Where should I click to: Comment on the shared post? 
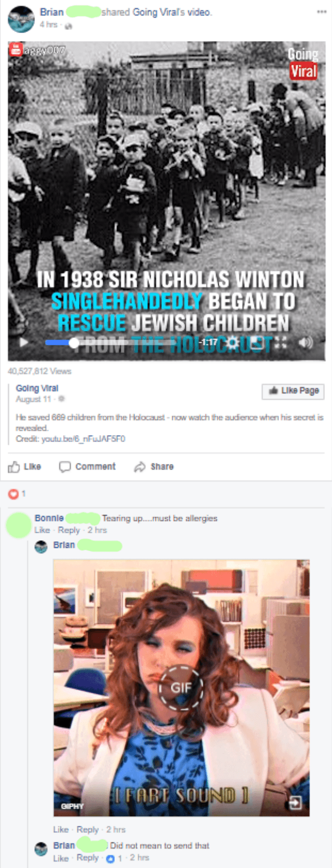tap(87, 467)
